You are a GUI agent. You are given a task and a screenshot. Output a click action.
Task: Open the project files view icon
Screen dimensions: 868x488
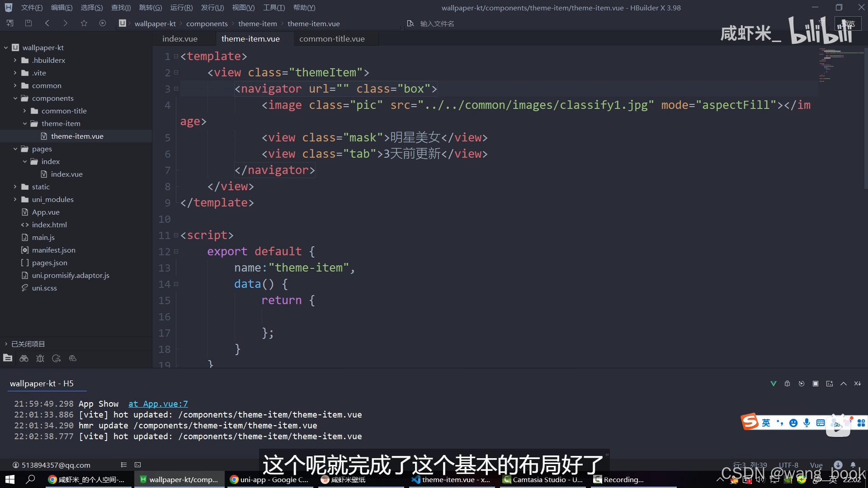click(x=8, y=358)
